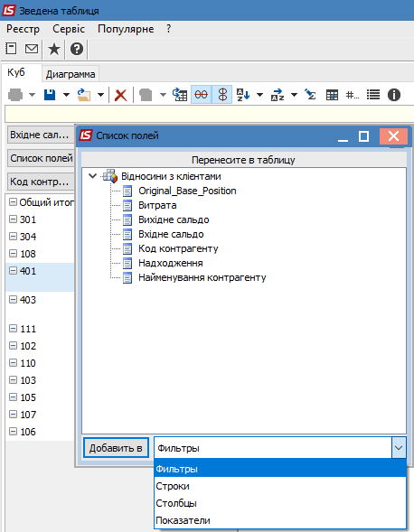Screen dimensions: 414x532
Task: Click the sort A-Z descending icon
Action: [x=243, y=95]
